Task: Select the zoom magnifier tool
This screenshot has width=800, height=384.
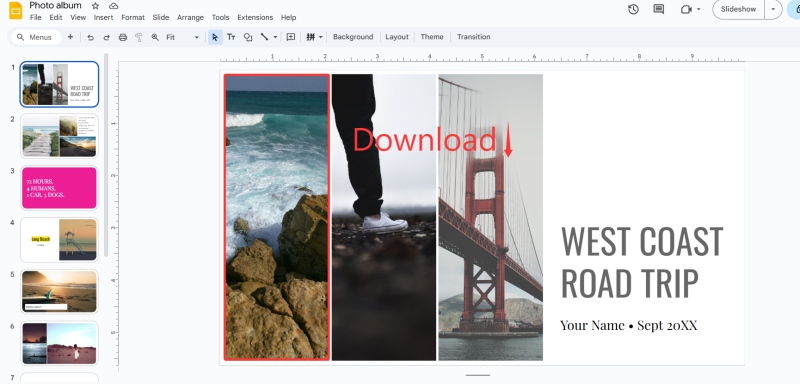Action: 155,37
